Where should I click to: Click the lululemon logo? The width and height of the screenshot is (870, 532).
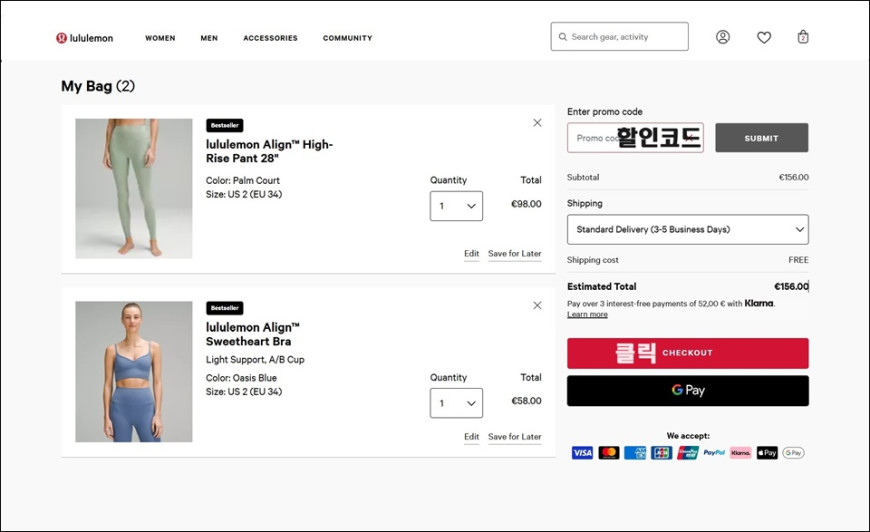click(84, 38)
